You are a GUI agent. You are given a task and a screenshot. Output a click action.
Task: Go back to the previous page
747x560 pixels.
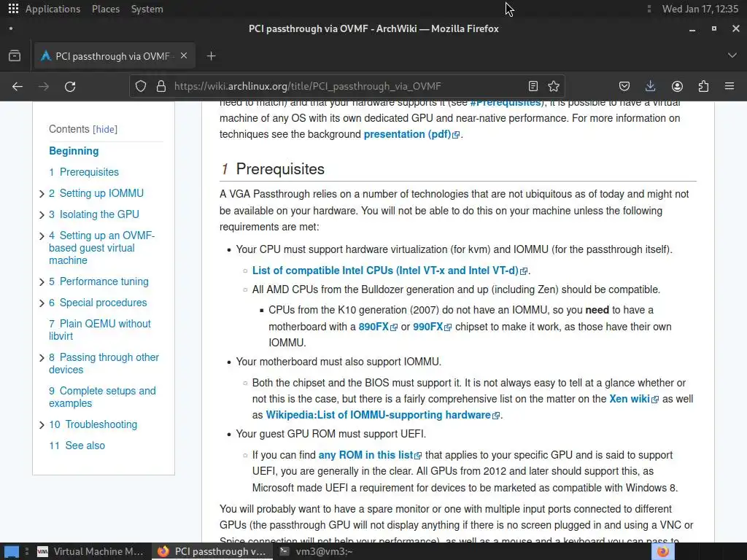click(x=18, y=86)
